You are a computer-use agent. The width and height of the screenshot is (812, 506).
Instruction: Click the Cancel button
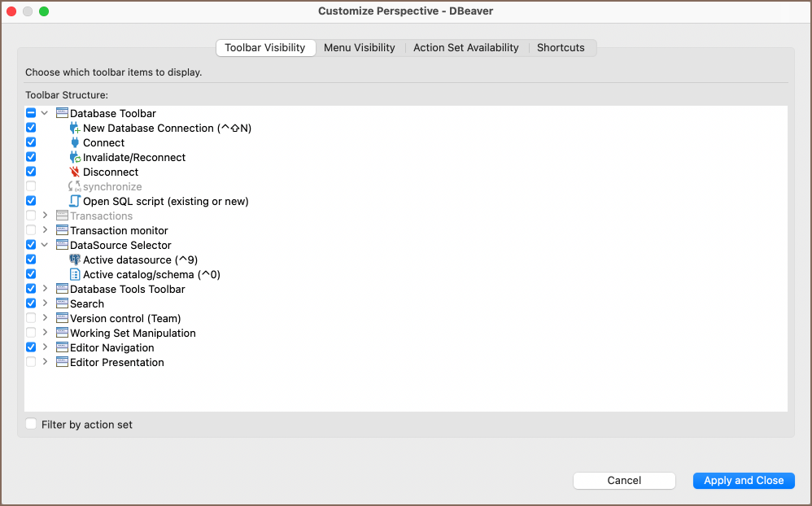[624, 481]
